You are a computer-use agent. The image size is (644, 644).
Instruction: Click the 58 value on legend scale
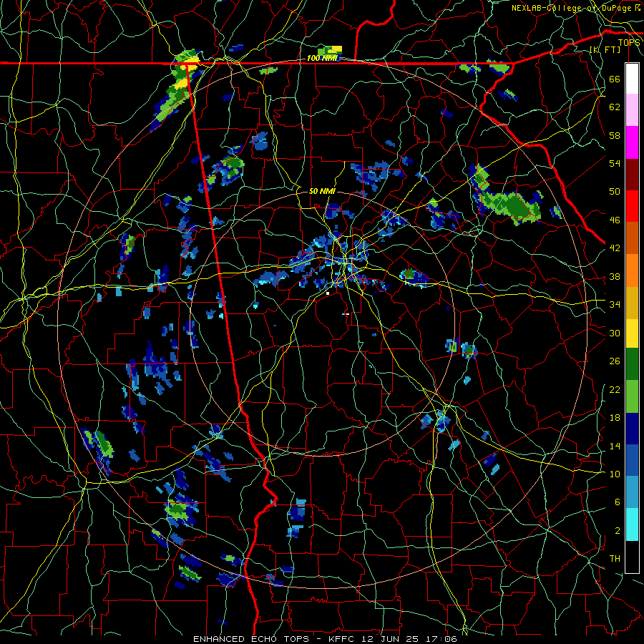(615, 135)
